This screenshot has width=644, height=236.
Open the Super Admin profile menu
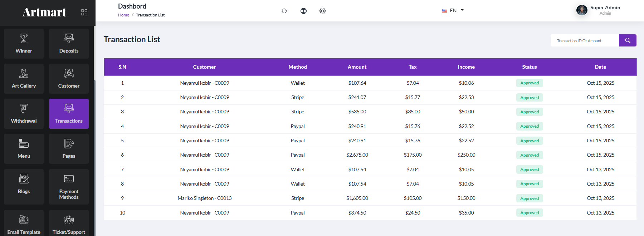point(598,10)
